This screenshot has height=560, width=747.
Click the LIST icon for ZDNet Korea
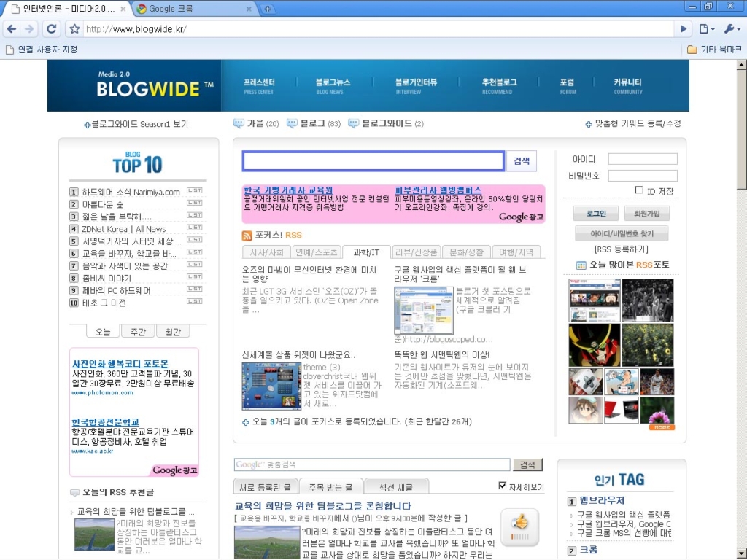point(194,227)
